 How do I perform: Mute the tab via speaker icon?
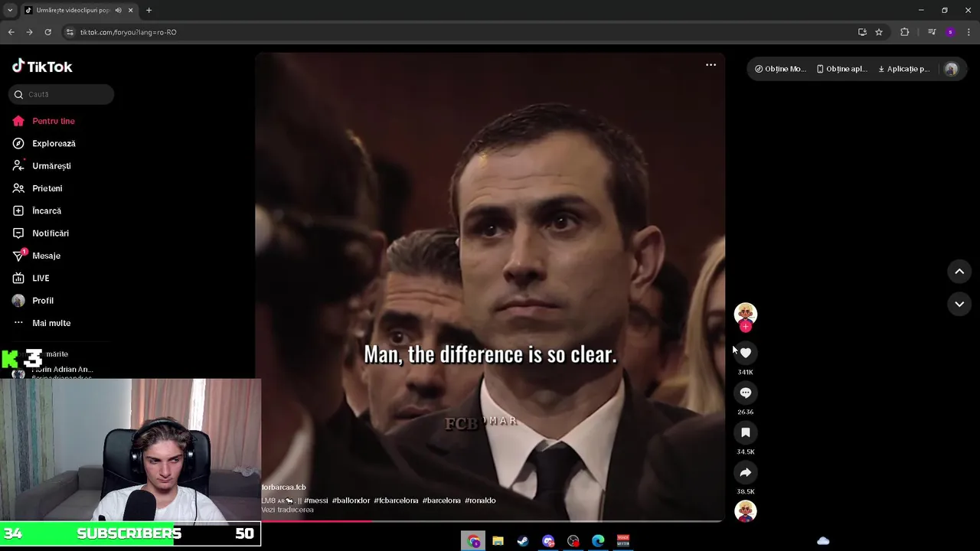point(118,10)
